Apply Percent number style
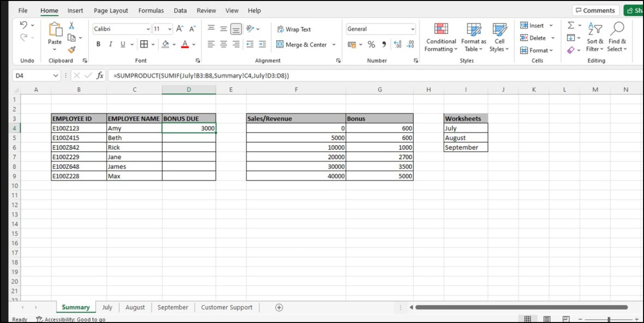 (x=372, y=45)
